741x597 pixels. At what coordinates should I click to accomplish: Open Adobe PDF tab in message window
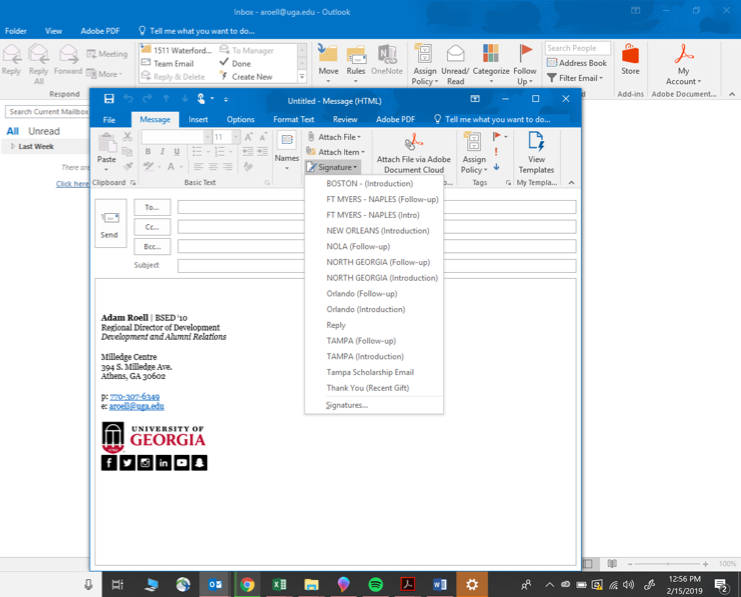tap(395, 120)
